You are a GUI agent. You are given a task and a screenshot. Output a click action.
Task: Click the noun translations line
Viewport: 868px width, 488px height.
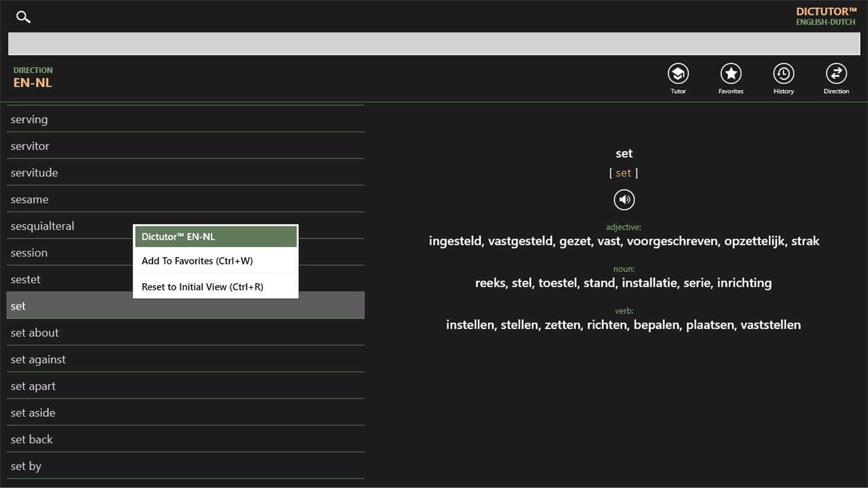click(x=624, y=283)
